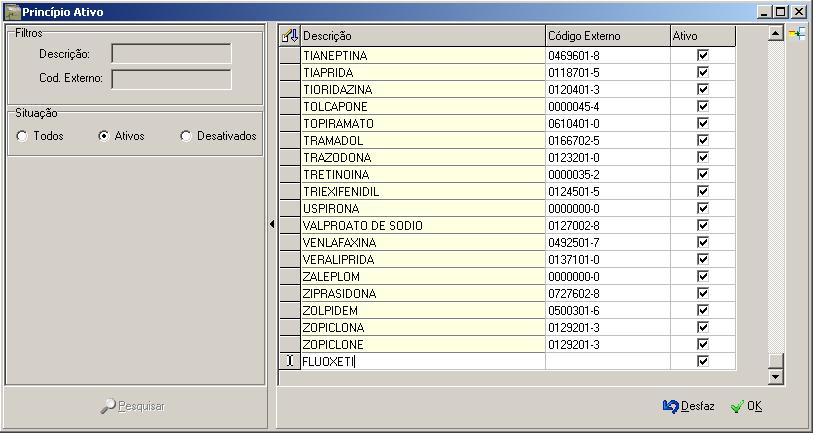Select the TIAPRIDA description cell
The image size is (813, 433).
423,73
